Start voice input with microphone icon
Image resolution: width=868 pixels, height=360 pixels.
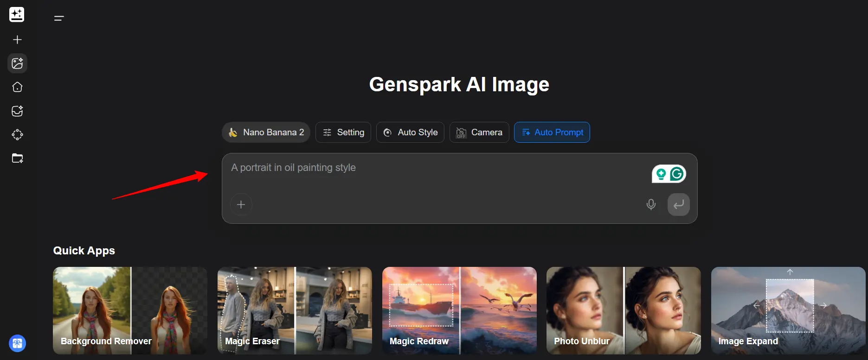651,204
